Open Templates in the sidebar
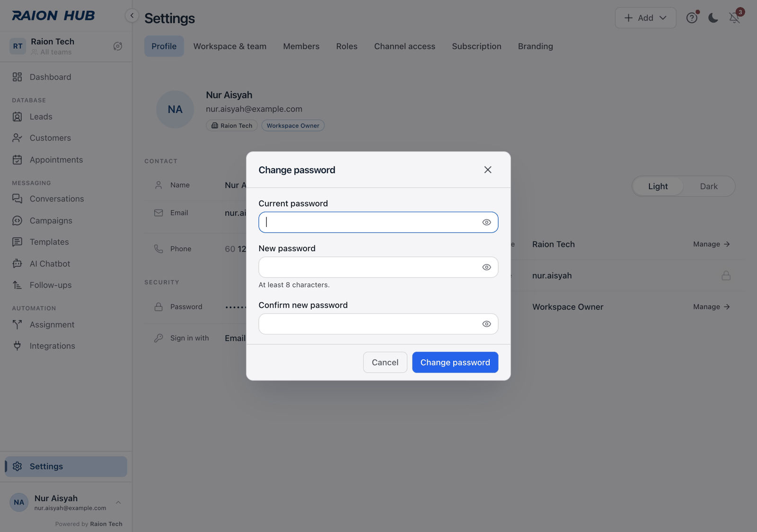Image resolution: width=757 pixels, height=532 pixels. tap(66, 242)
